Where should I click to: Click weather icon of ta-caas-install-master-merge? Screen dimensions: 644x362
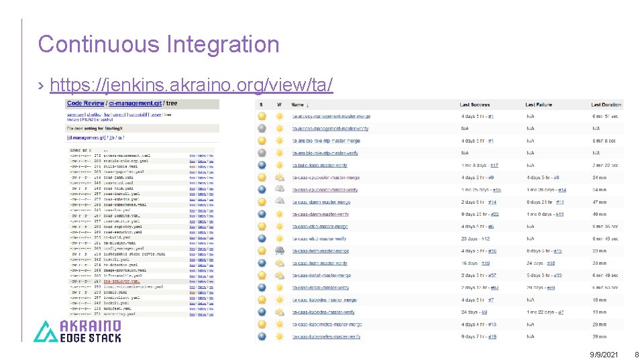pyautogui.click(x=279, y=276)
